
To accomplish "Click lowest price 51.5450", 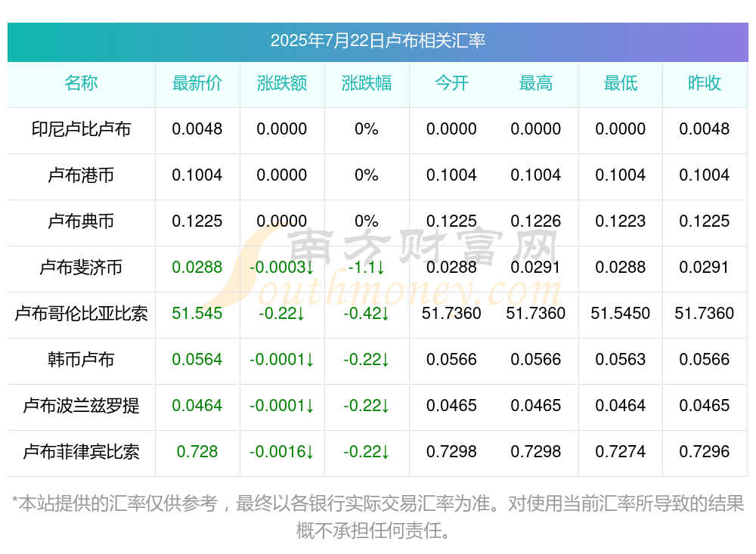I will pyautogui.click(x=621, y=314).
